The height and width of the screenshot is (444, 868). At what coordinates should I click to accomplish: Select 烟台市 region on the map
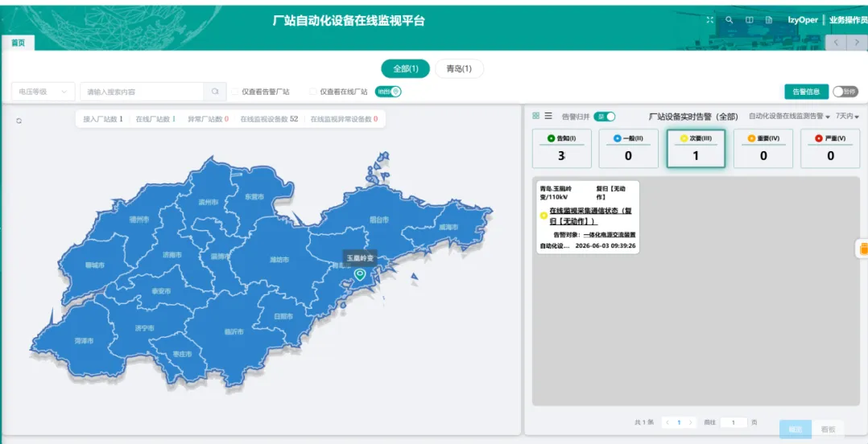pyautogui.click(x=379, y=220)
